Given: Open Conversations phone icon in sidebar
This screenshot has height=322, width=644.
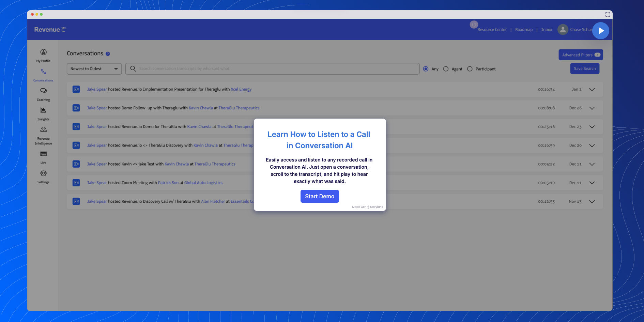Looking at the screenshot, I should coord(43,72).
